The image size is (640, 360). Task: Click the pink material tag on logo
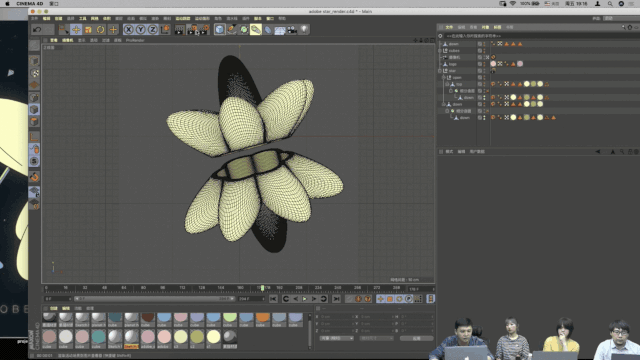493,64
